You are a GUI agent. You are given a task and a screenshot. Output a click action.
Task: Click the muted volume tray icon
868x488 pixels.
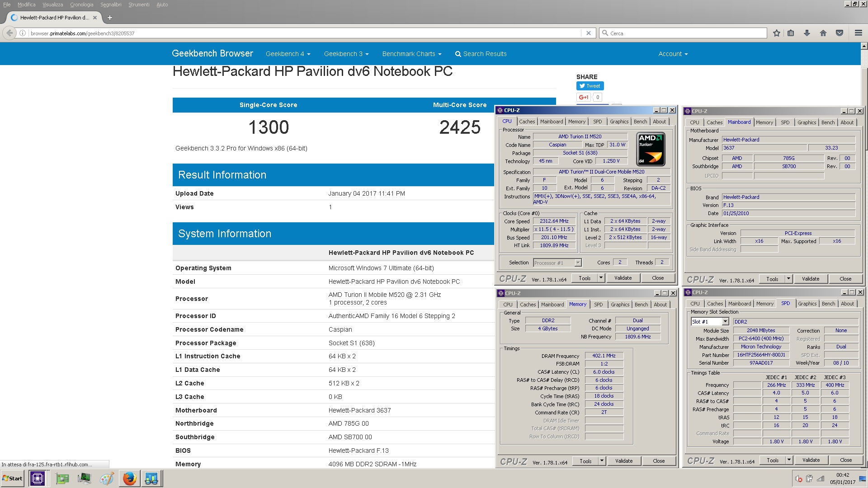tap(799, 479)
